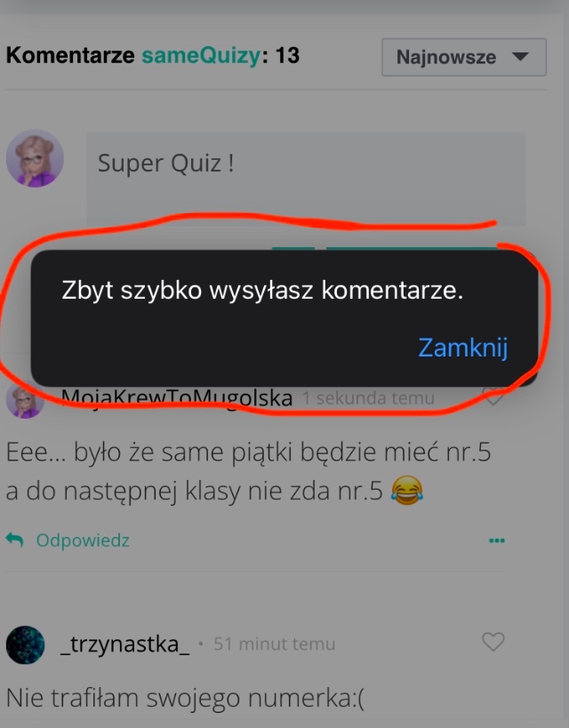Open the Najnowsze sorting dropdown
569x728 pixels.
(x=463, y=57)
